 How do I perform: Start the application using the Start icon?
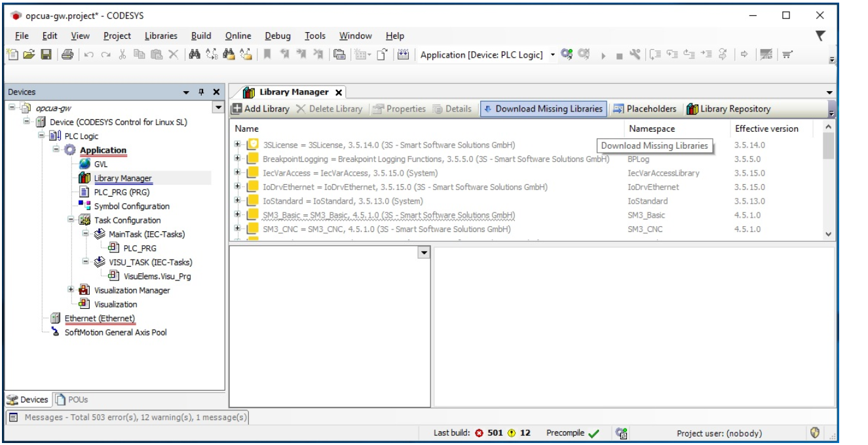(x=603, y=56)
